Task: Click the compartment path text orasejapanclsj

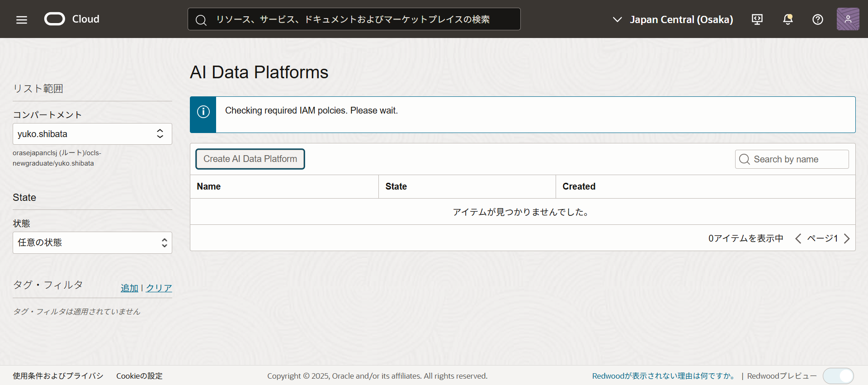Action: pyautogui.click(x=57, y=158)
